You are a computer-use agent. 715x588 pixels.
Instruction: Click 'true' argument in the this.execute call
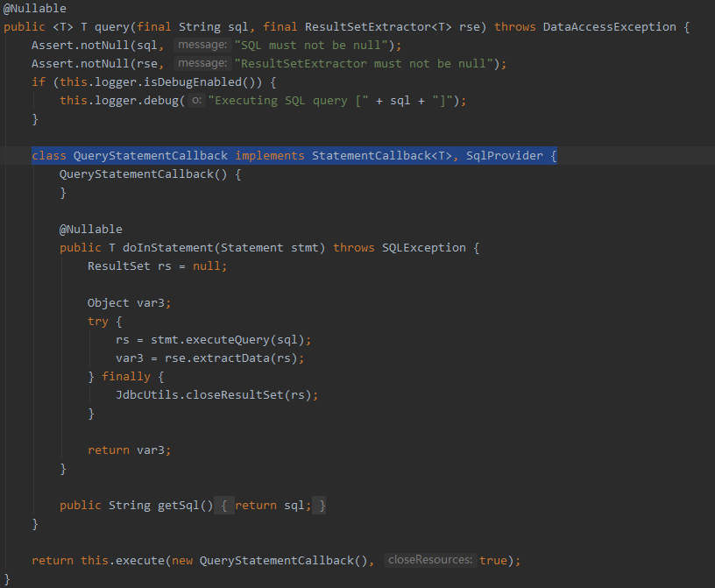[493, 560]
